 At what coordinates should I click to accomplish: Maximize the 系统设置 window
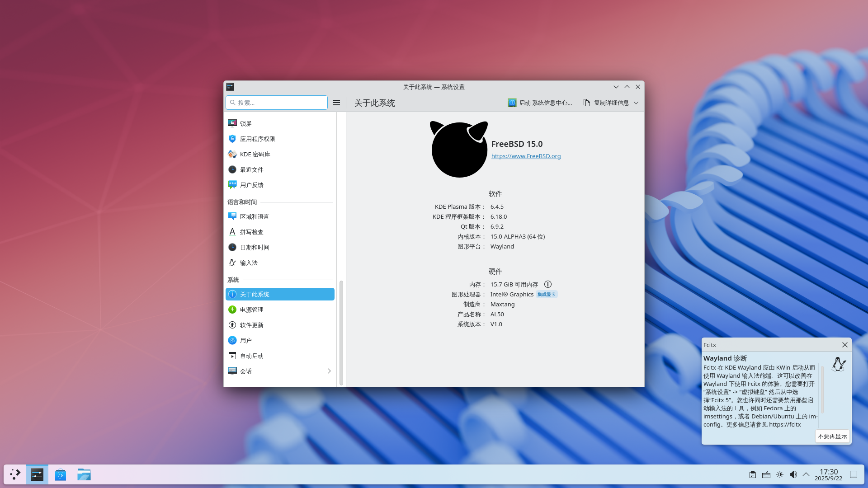(627, 87)
